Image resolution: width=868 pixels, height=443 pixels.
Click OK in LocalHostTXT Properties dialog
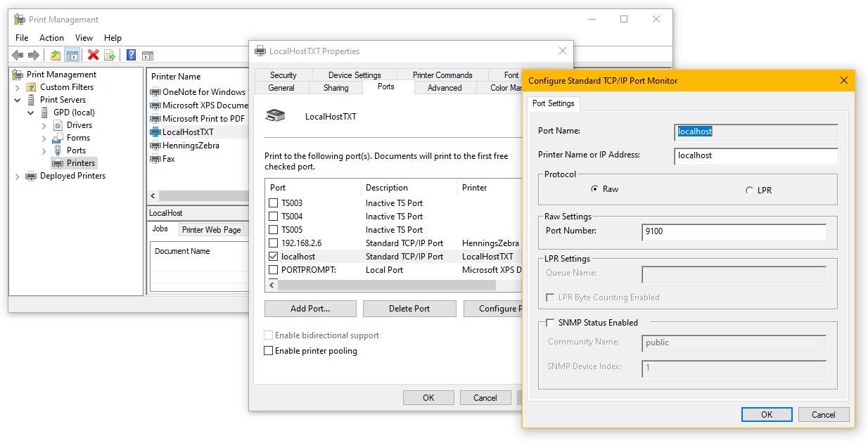(428, 398)
